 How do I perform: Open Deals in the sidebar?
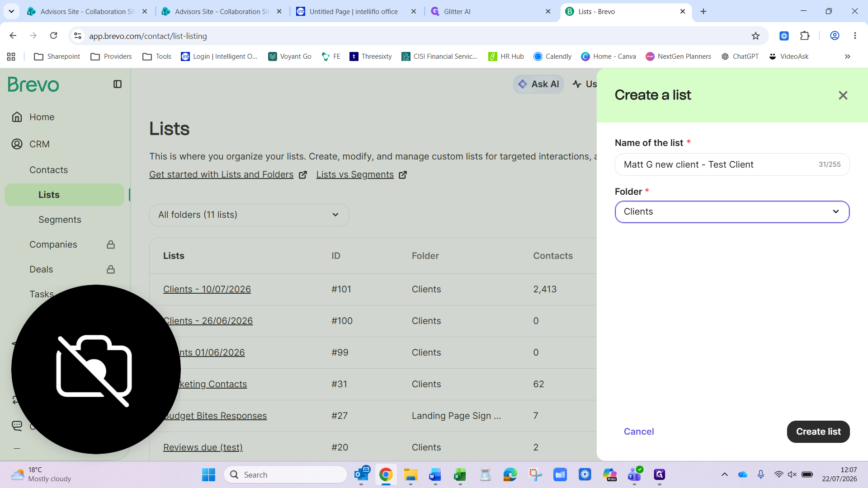tap(41, 269)
